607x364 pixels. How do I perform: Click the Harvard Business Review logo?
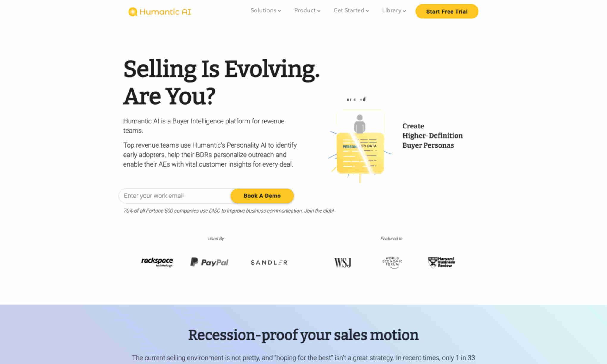coord(441,262)
